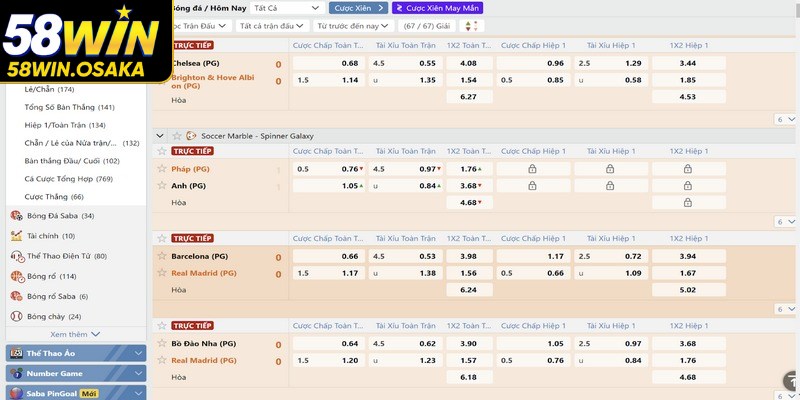Toggle favorite star for Soccer Marble league
Viewport: 800px width, 400px height.
[x=176, y=135]
